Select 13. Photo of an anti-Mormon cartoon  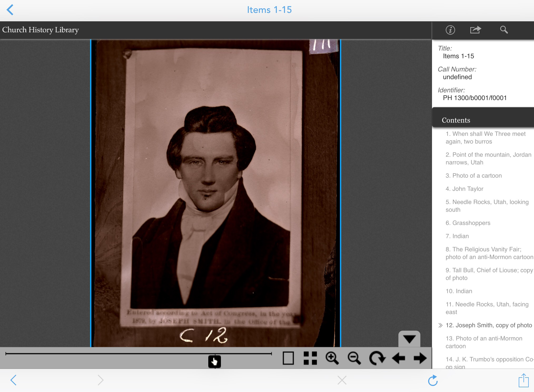click(x=484, y=342)
